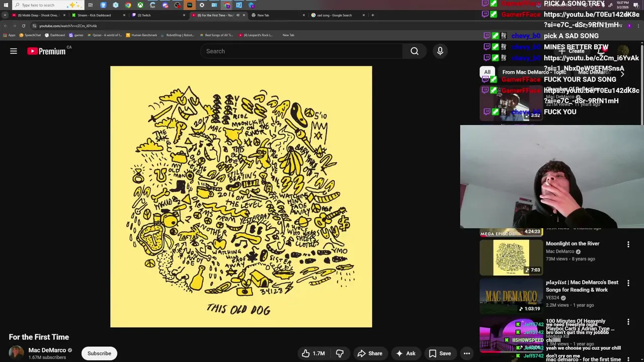Open Mac DeMarco's Best Songs playlist thumbnail
Screen dimensions: 644x362
(x=511, y=296)
